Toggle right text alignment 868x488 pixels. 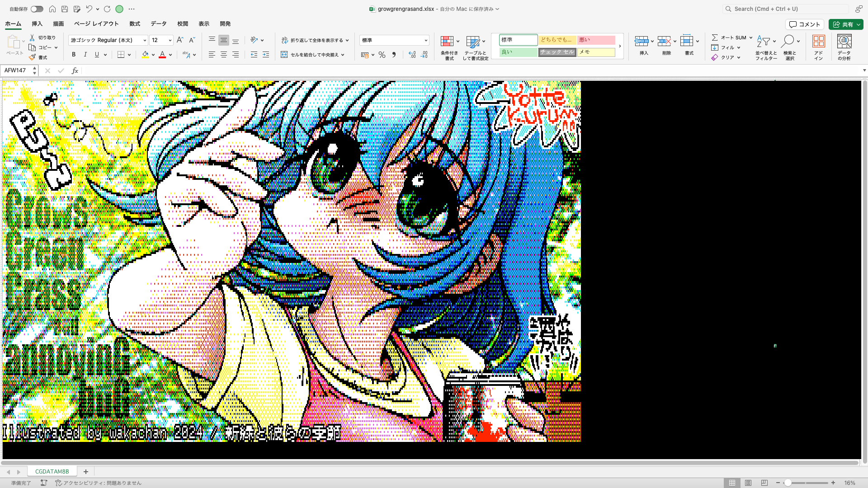pyautogui.click(x=236, y=55)
